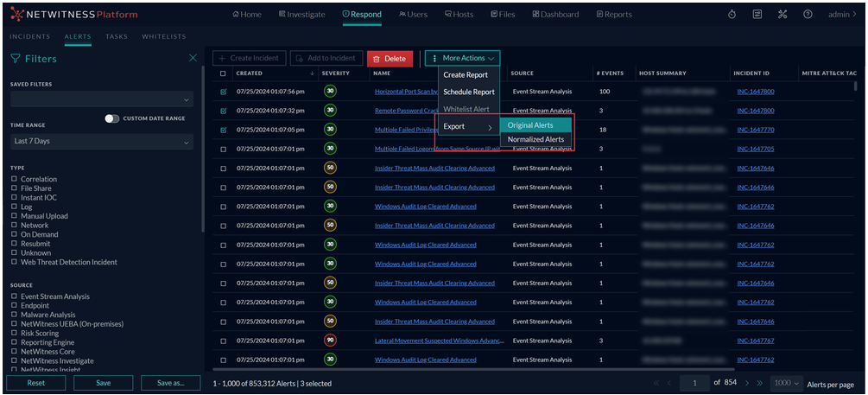868x395 pixels.
Task: Tick the select-all checkbox in table header
Action: [223, 73]
